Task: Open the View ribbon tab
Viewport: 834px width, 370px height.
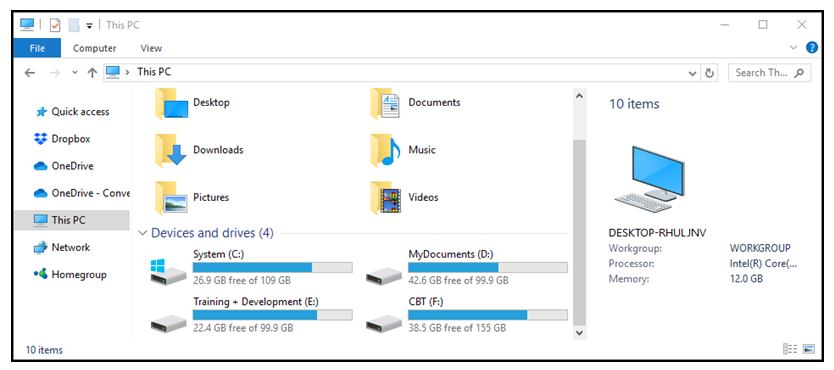Action: coord(151,48)
